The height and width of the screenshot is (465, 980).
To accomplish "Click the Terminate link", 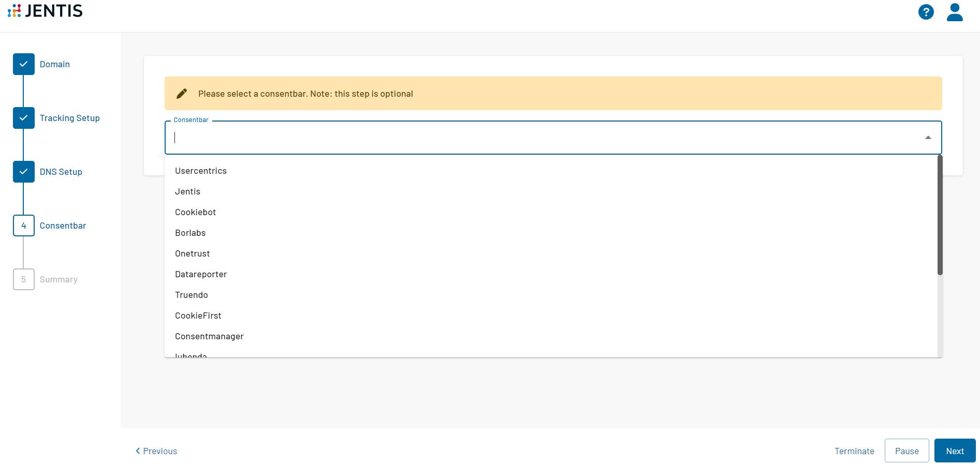I will (x=854, y=451).
